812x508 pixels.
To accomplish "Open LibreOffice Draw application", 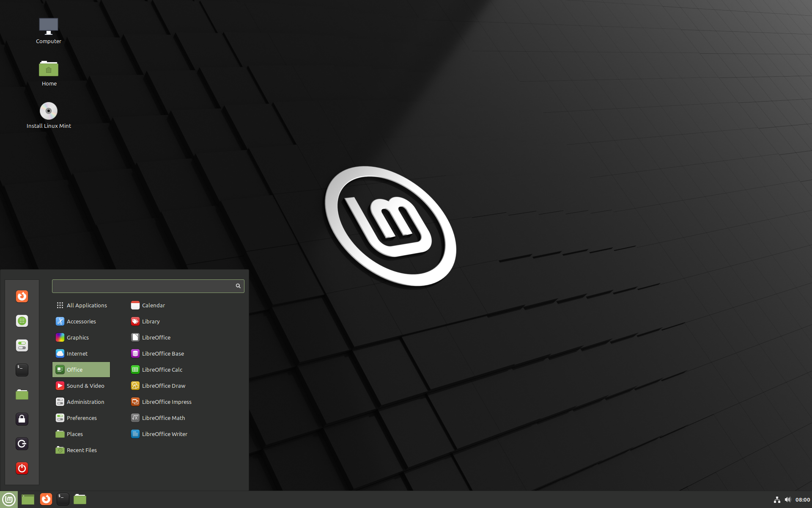I will (164, 385).
